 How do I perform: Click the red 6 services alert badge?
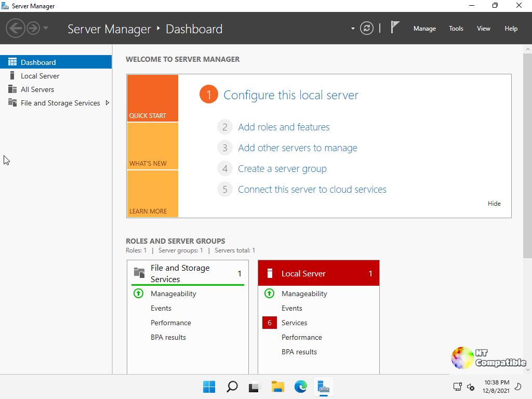tap(270, 323)
